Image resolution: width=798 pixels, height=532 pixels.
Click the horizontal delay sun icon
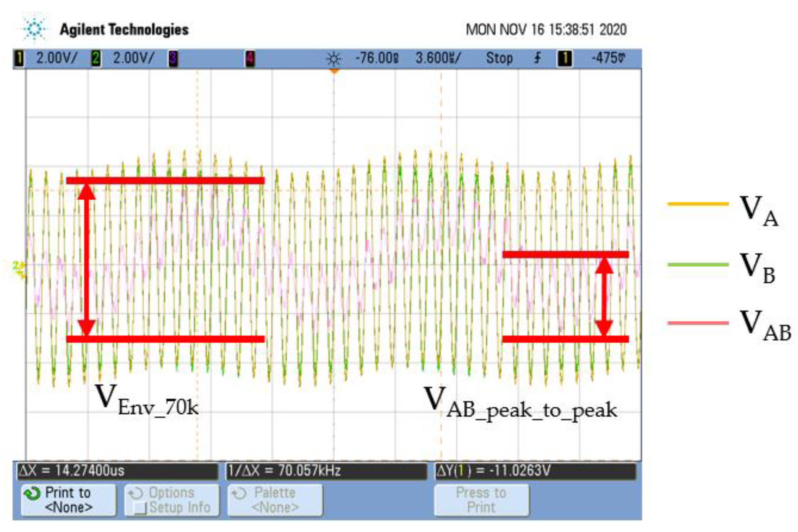pos(333,59)
